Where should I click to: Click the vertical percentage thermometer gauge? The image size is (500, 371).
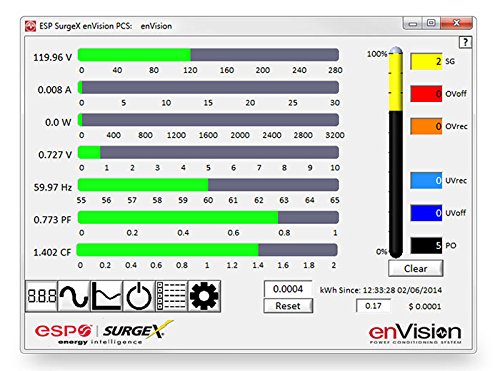[396, 152]
